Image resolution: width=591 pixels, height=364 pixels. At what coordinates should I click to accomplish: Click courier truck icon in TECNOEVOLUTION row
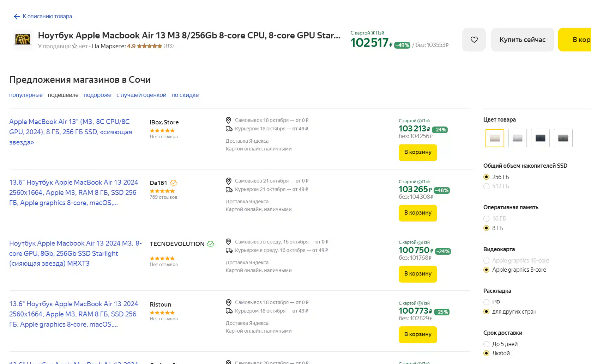pyautogui.click(x=229, y=251)
